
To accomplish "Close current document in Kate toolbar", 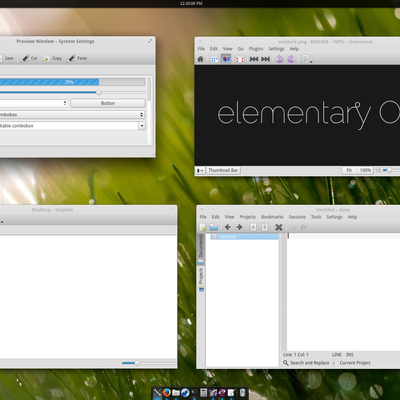I will click(279, 227).
